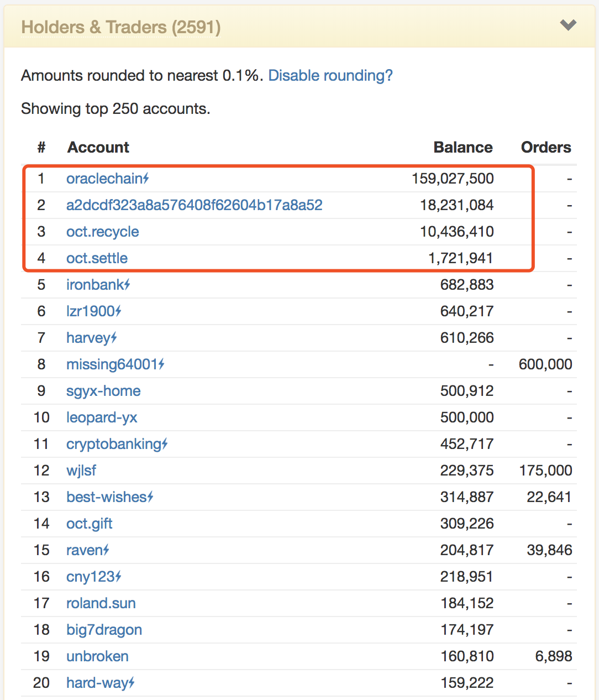
Task: Click lightning icon beside lzr1900
Action: [119, 311]
